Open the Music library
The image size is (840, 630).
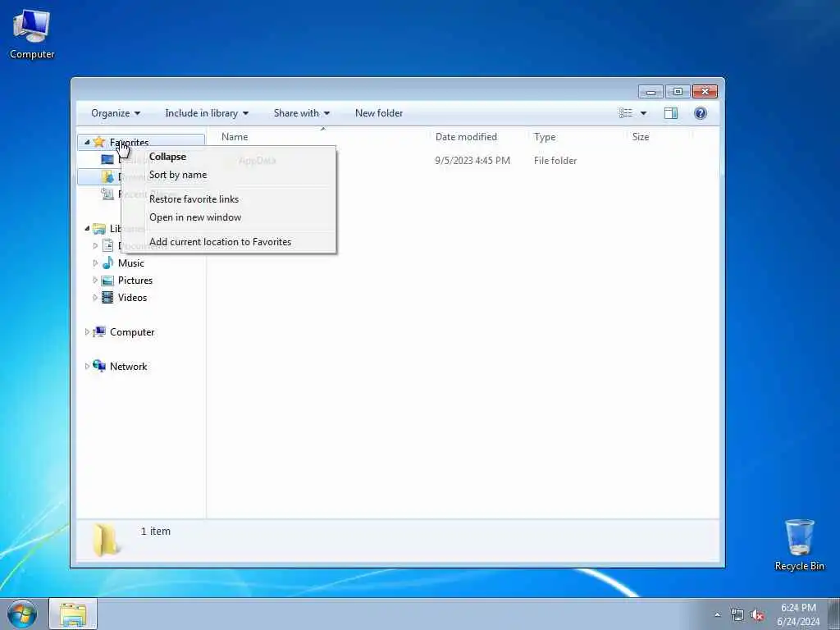(130, 263)
